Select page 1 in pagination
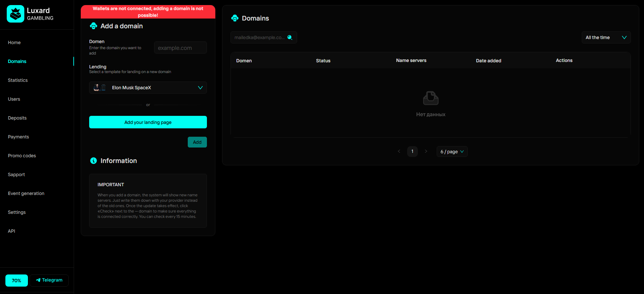The width and height of the screenshot is (644, 294). click(x=413, y=152)
